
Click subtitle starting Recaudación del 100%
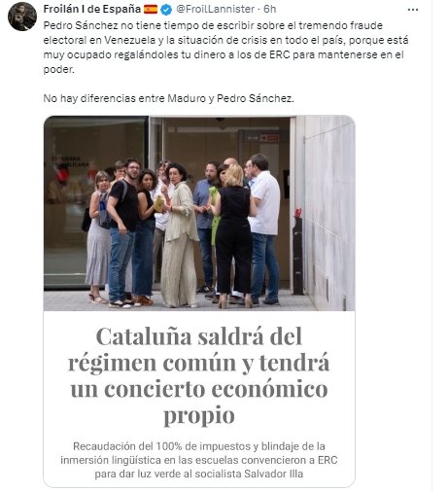point(199,460)
